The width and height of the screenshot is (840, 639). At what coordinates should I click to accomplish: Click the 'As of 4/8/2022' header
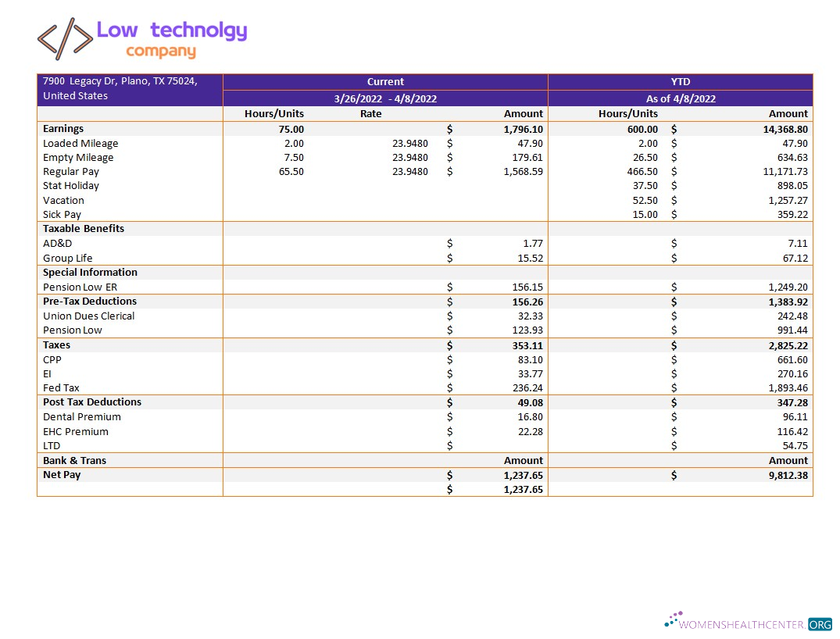pos(680,98)
